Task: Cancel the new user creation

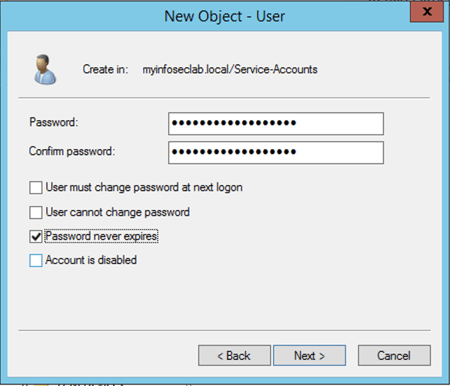Action: coord(394,356)
